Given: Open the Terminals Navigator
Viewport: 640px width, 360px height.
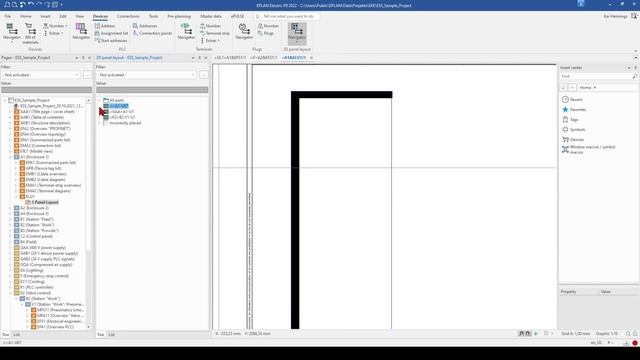Looking at the screenshot, I should (186, 32).
